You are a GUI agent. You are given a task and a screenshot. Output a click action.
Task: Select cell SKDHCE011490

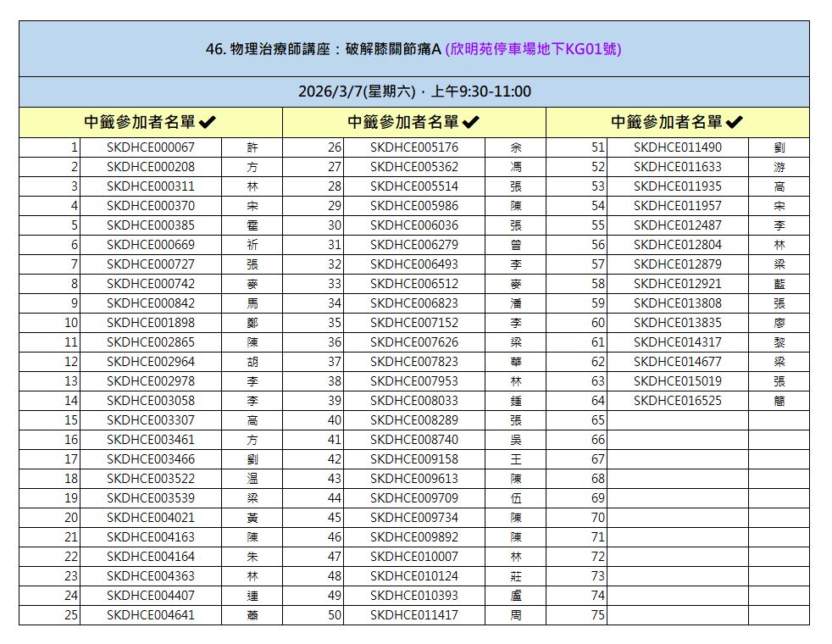(677, 147)
